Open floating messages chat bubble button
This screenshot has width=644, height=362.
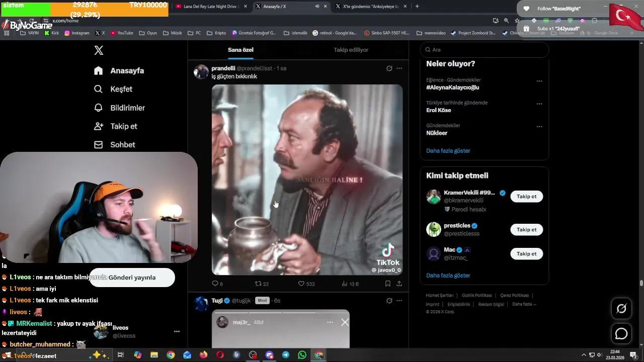point(621,334)
